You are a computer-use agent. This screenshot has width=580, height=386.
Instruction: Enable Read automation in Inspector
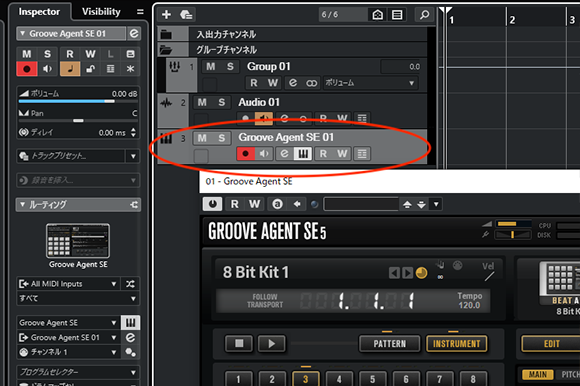point(70,54)
